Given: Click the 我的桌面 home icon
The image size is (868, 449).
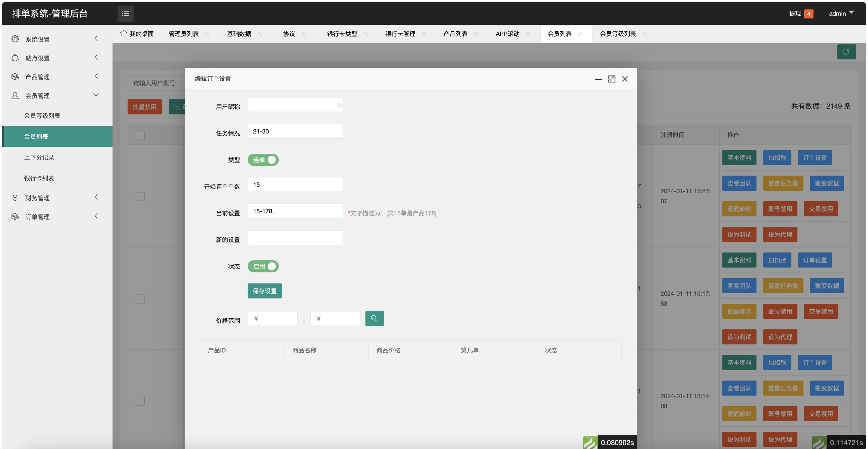Looking at the screenshot, I should coord(124,33).
